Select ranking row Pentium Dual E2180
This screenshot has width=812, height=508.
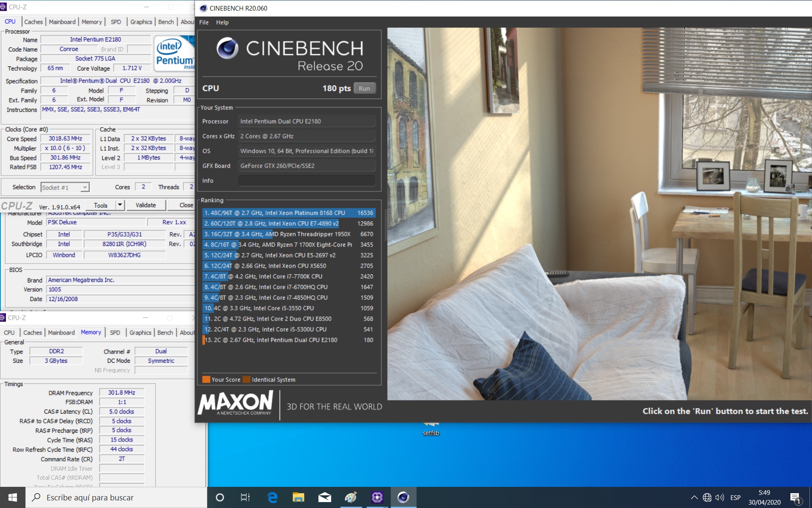pos(288,340)
